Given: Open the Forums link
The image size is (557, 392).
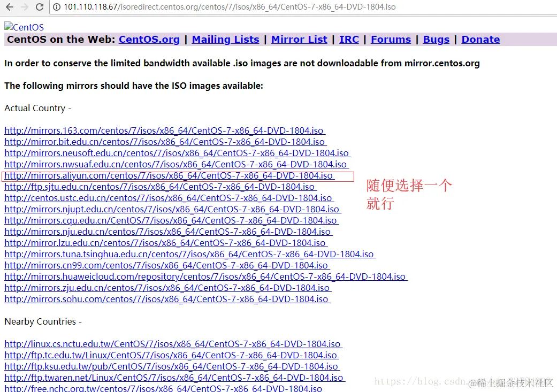Looking at the screenshot, I should point(391,40).
